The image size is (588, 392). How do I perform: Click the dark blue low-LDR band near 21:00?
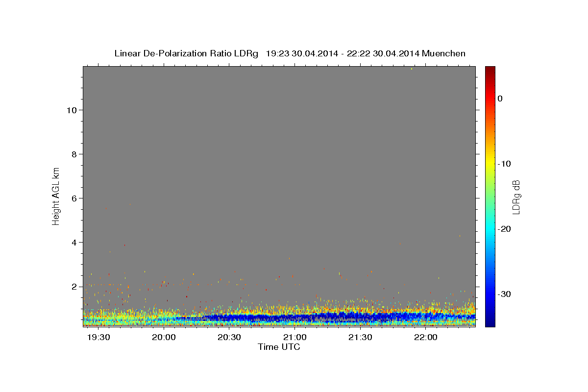tap(295, 318)
